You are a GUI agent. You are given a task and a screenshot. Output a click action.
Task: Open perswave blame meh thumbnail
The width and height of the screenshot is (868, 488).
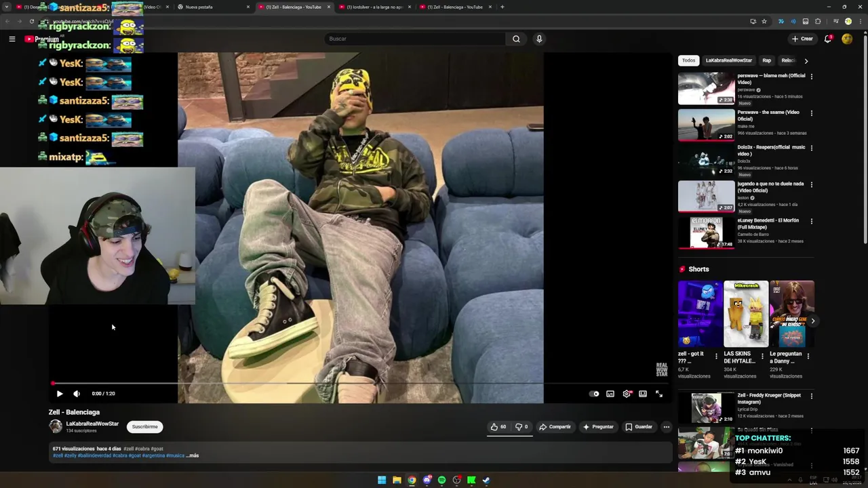pyautogui.click(x=706, y=89)
